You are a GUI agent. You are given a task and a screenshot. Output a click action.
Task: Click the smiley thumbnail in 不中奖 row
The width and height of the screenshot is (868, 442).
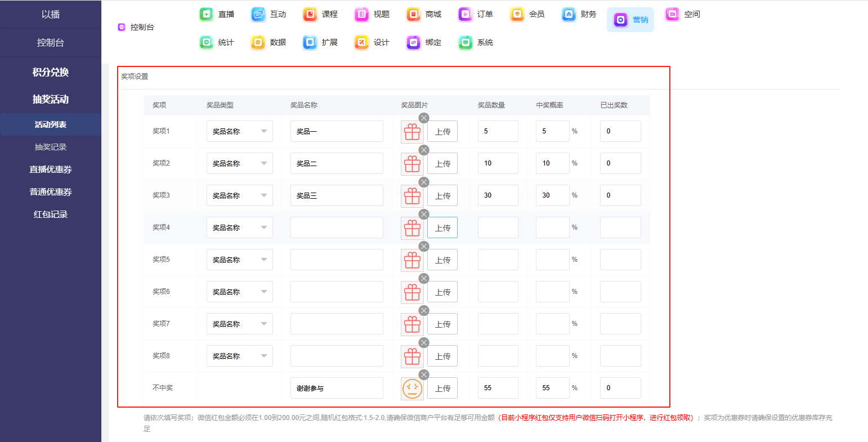click(412, 389)
